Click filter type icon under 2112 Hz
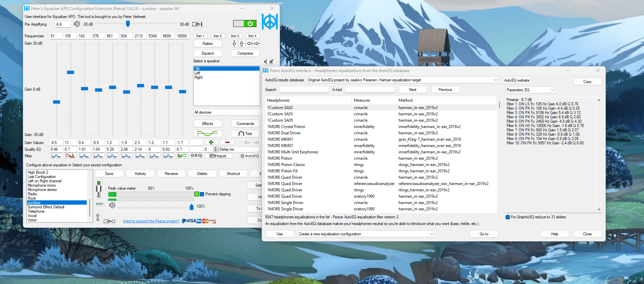Screen dimensions: 644x284 pyautogui.click(x=140, y=156)
